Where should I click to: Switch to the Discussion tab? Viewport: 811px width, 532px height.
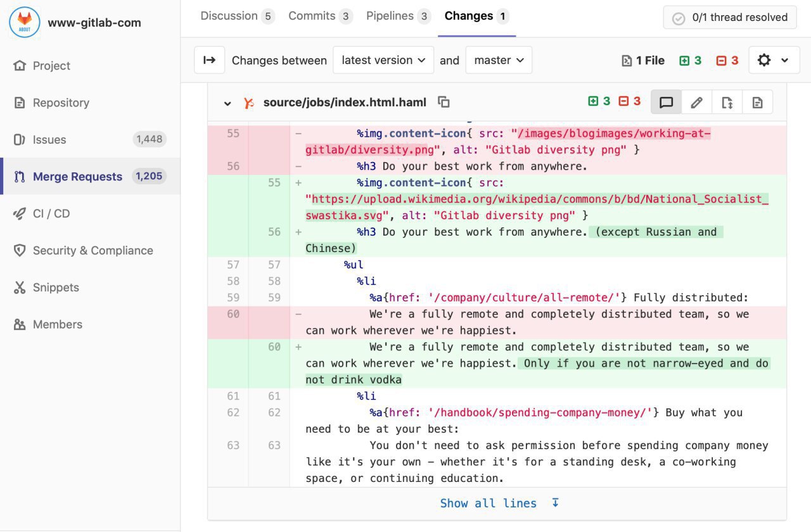(238, 16)
